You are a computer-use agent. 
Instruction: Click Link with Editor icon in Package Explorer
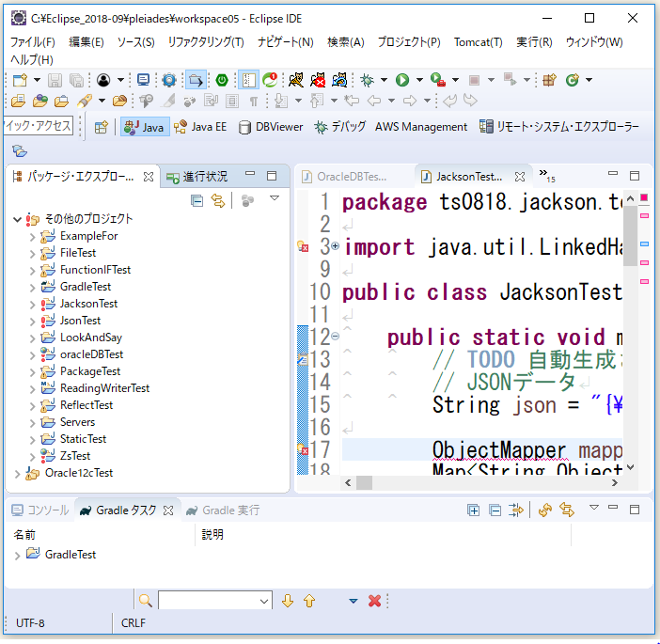[218, 201]
